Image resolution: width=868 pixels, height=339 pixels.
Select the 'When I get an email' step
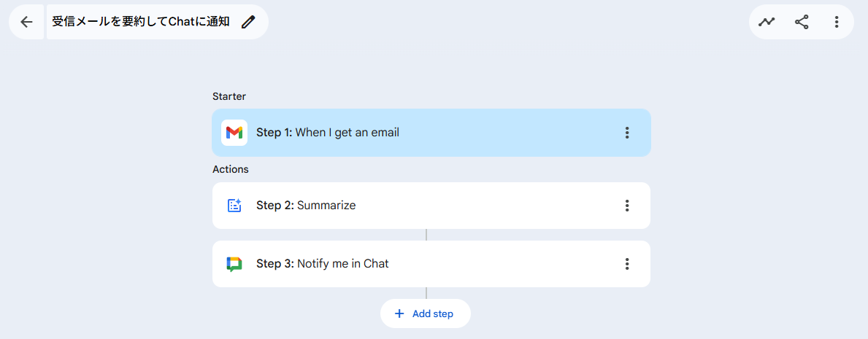(347, 133)
